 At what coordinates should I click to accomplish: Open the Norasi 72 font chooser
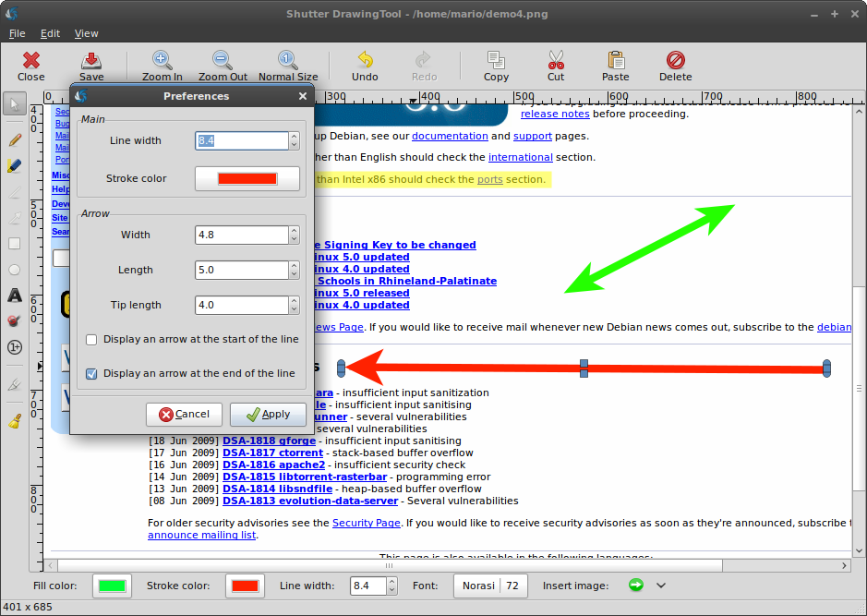488,586
